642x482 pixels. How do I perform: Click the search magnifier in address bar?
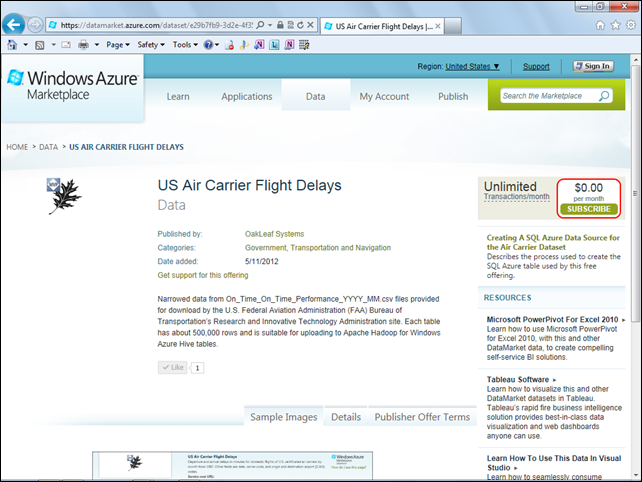click(x=260, y=25)
